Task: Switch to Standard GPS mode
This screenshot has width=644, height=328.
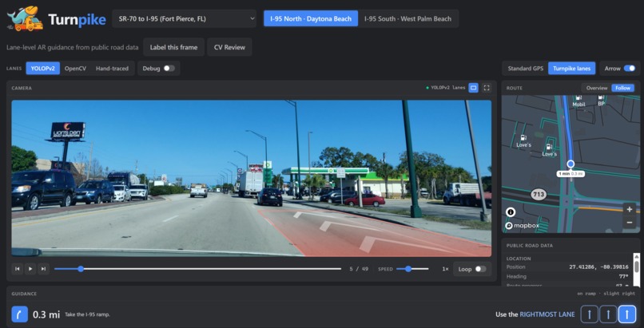Action: click(x=525, y=69)
